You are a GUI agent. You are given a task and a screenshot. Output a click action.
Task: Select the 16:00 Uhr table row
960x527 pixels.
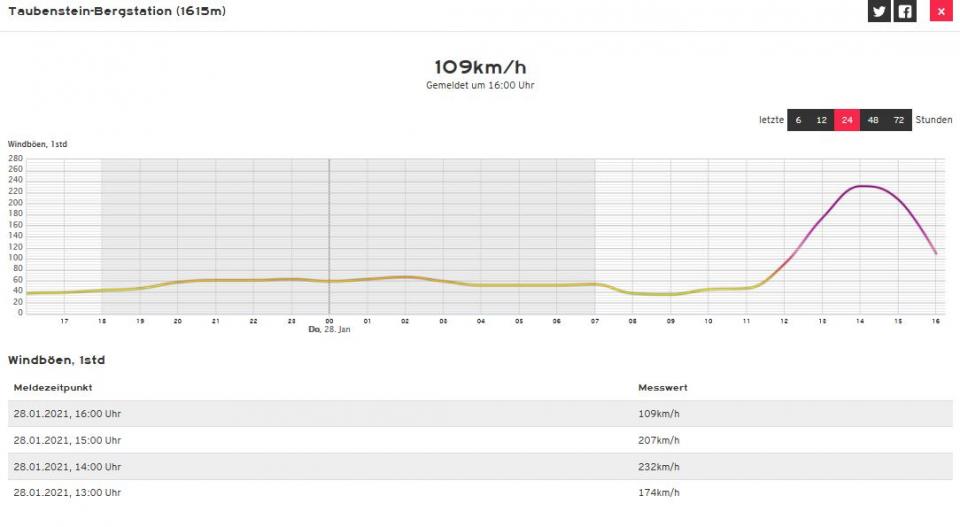480,414
